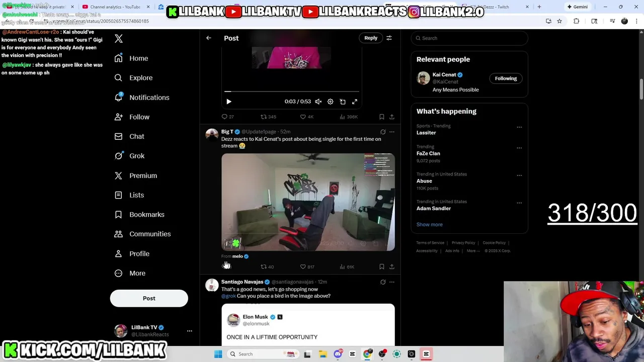644x362 pixels.
Task: Open Kai Cenat's profile name
Action: (x=444, y=75)
